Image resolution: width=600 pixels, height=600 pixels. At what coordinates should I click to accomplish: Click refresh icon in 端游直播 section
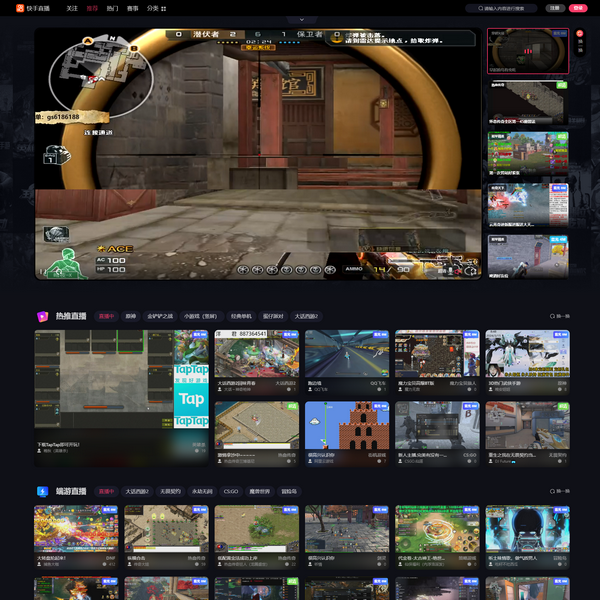pos(553,491)
